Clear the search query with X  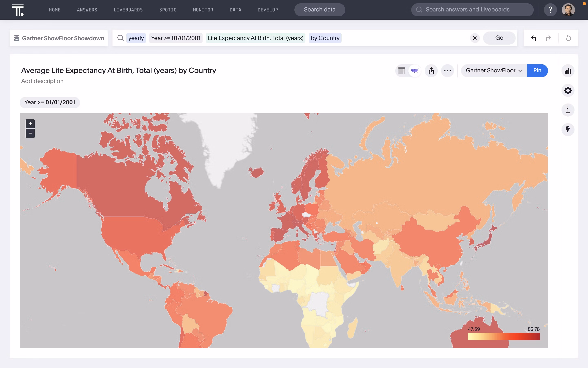(475, 38)
